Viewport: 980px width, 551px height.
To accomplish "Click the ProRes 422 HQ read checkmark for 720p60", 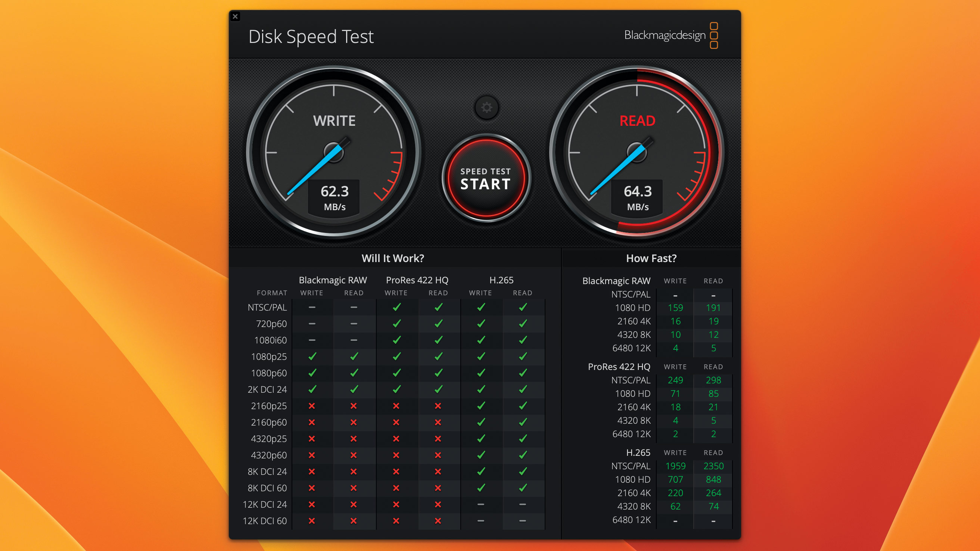I will [x=438, y=323].
